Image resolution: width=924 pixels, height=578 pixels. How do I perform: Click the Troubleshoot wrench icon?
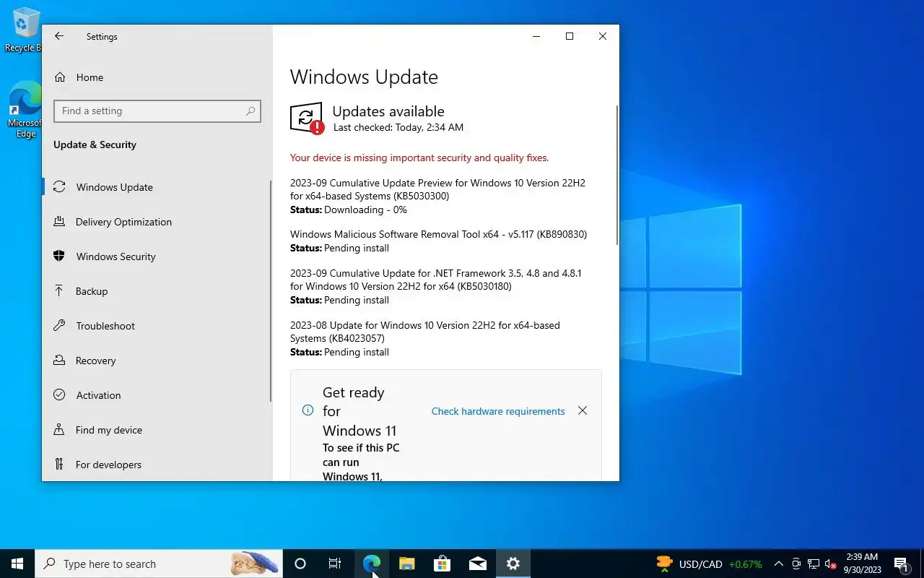[60, 326]
